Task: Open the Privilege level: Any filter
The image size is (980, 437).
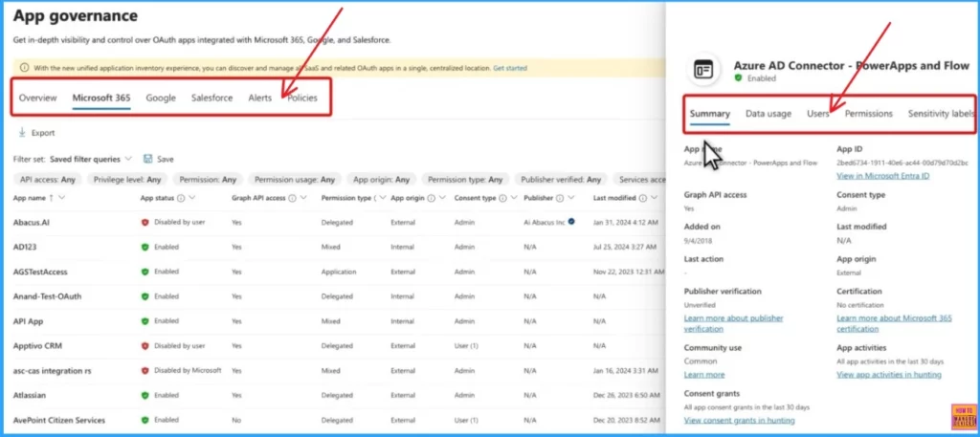Action: [127, 179]
